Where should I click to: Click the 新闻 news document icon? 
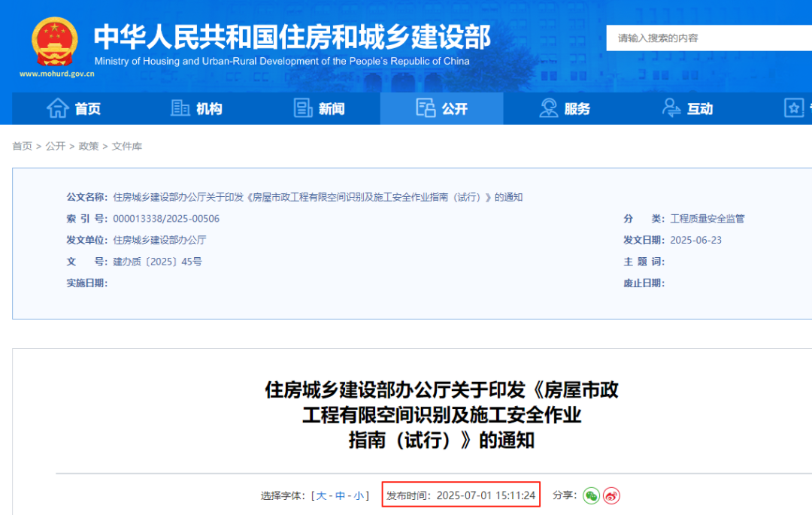pos(303,108)
